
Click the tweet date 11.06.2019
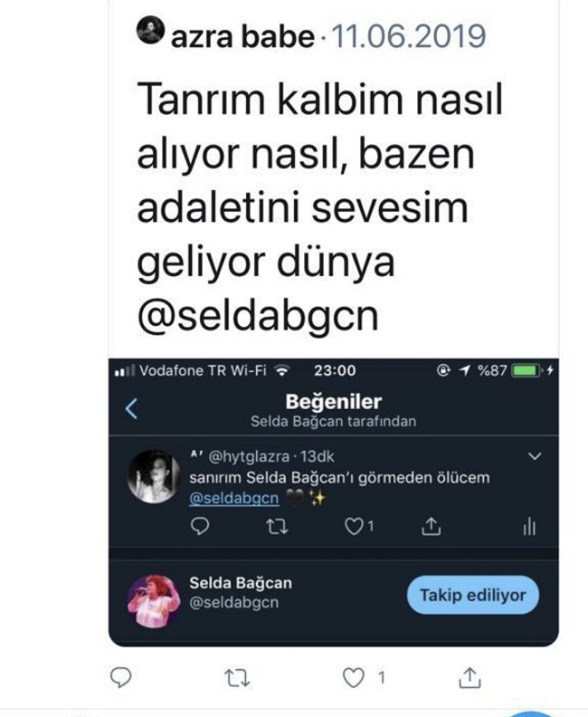tap(409, 36)
